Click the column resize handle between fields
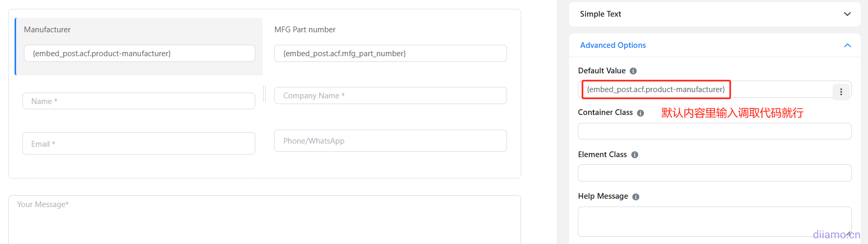 264,94
